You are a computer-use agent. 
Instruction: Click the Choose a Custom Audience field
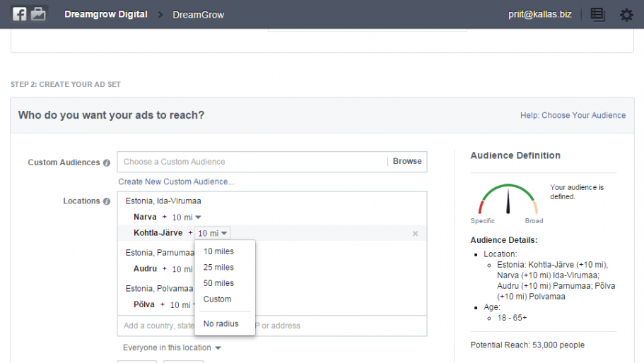(252, 162)
